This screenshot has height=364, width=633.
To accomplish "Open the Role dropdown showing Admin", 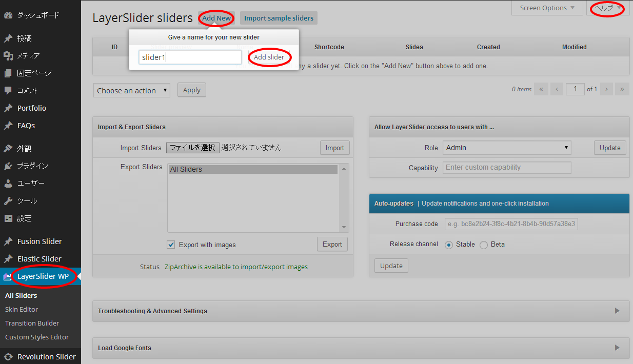I will (507, 148).
